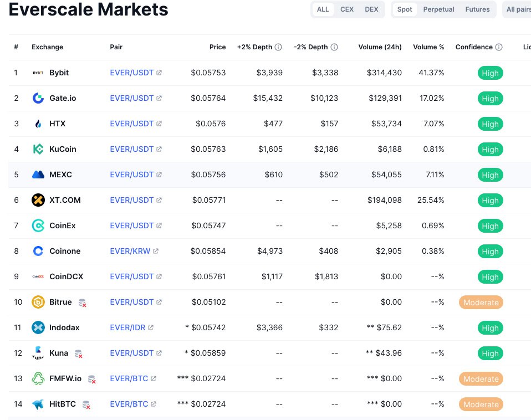This screenshot has height=420, width=531.
Task: Open the MEXC EVER/USDT pair link
Action: click(x=131, y=175)
